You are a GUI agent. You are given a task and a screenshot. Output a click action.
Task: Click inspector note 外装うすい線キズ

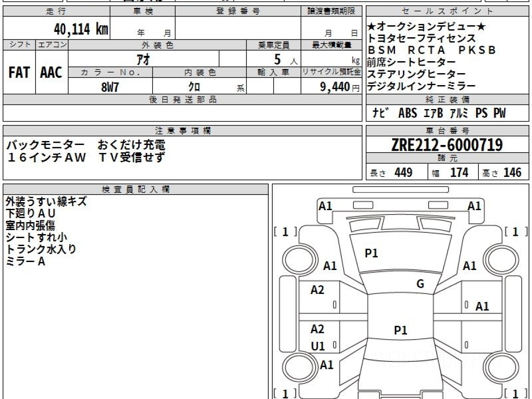[46, 202]
